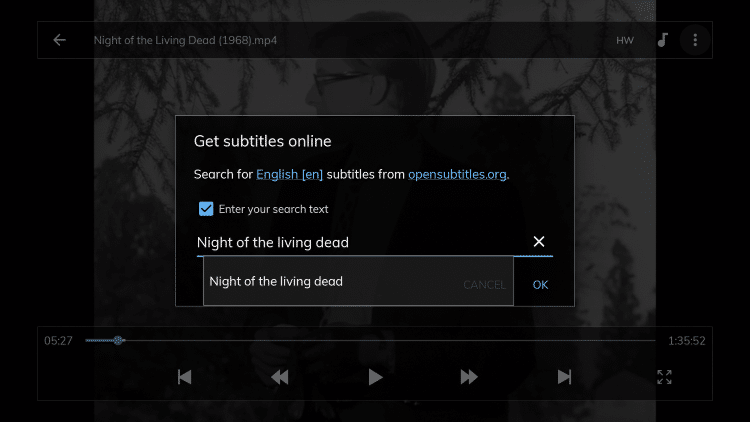Screen dimensions: 750x422
Task: Click the 1:35:52 total duration label
Action: (686, 341)
